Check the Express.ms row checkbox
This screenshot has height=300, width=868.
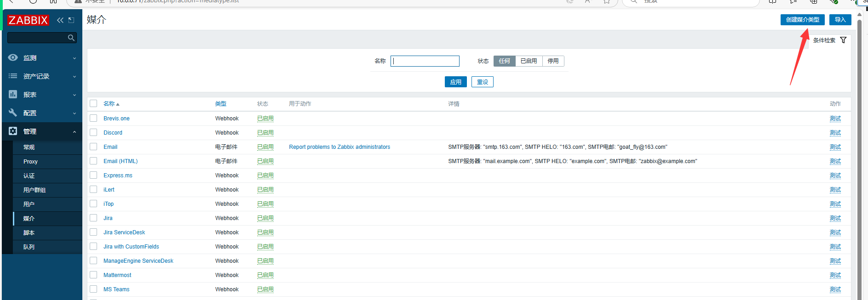pos(93,175)
